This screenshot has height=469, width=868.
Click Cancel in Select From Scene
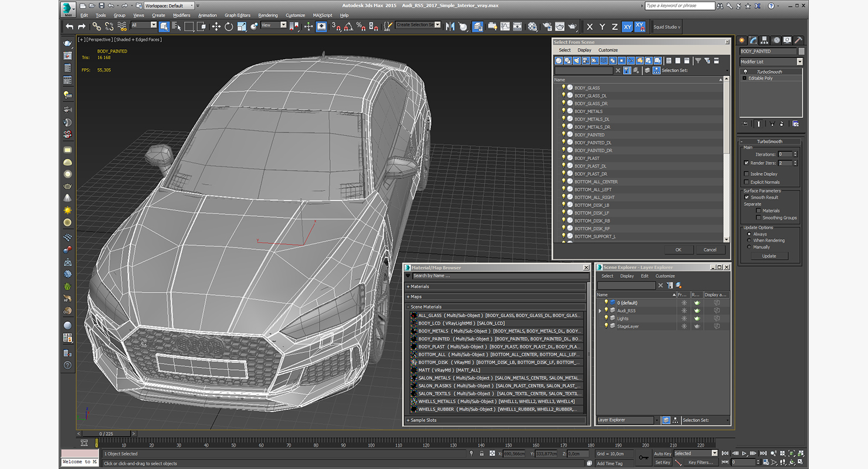(710, 250)
